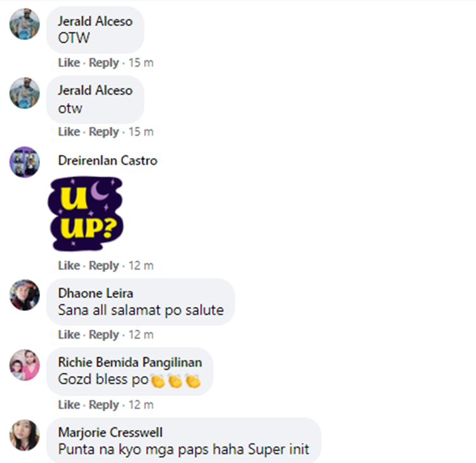The height and width of the screenshot is (463, 476).
Task: Reply to Dhaone Leira's comment
Action: click(x=103, y=335)
